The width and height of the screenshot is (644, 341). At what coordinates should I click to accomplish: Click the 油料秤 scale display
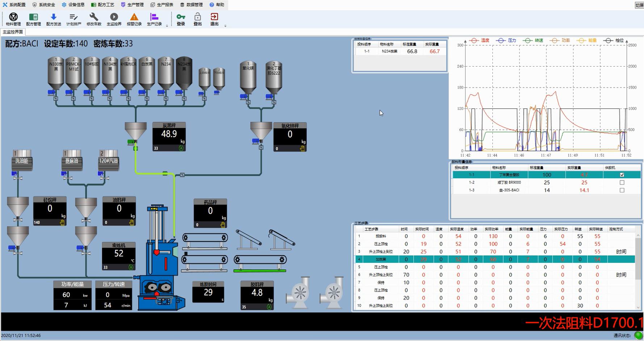[x=119, y=211]
